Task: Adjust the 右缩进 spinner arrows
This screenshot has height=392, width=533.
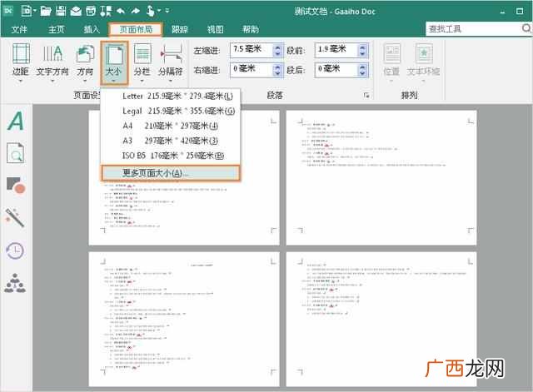Action: [x=278, y=70]
